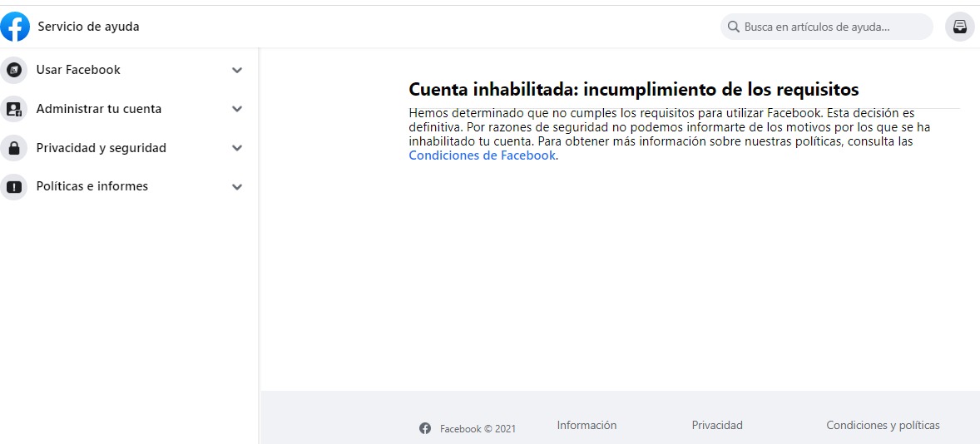
Task: Open the Información footer link
Action: point(587,425)
